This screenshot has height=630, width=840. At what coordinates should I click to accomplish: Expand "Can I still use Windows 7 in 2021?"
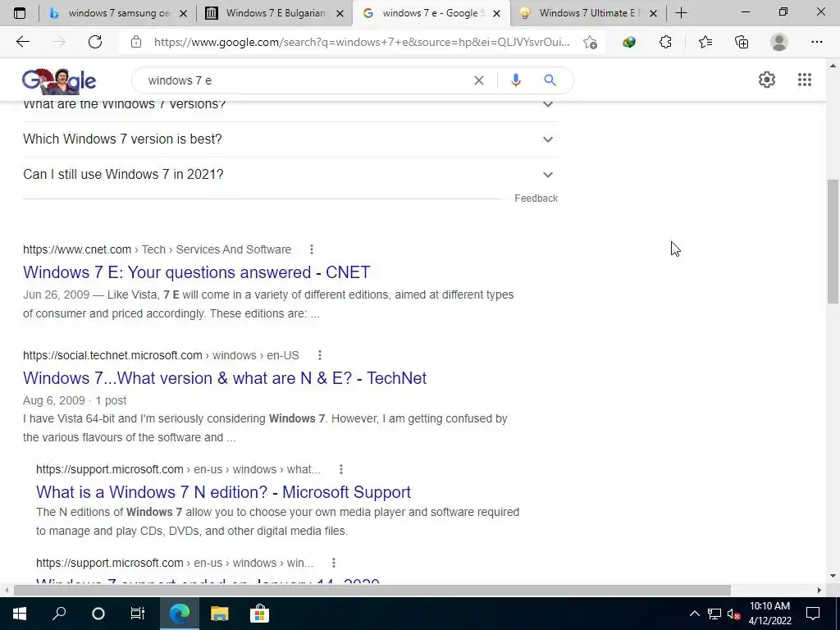point(290,175)
